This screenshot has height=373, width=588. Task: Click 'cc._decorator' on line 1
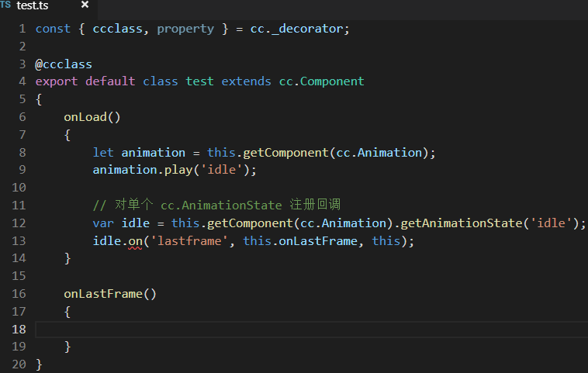[299, 29]
